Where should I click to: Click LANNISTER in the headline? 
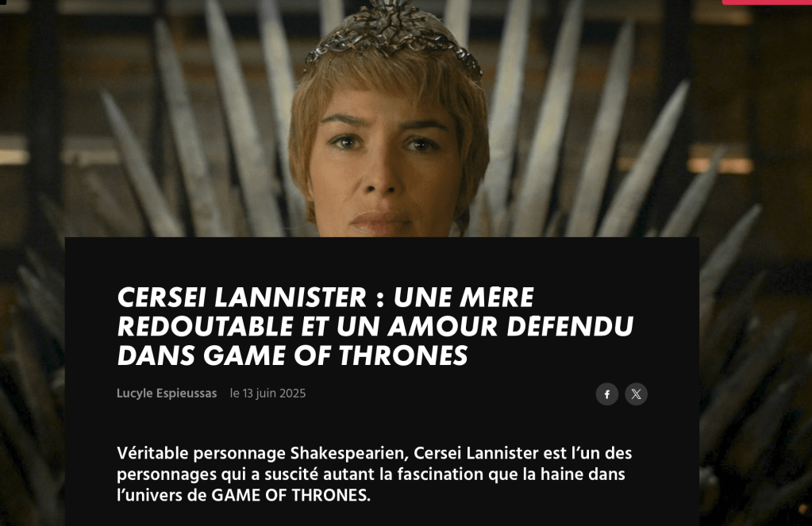[x=291, y=298]
